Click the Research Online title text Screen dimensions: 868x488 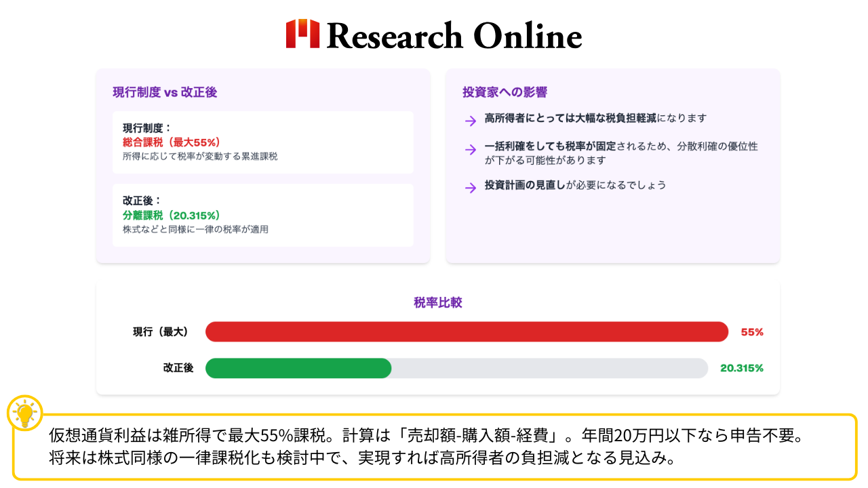[x=454, y=35]
